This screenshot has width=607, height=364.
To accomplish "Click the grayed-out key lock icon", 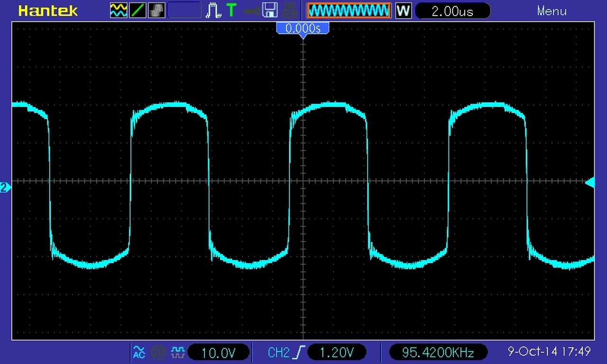I will [x=251, y=10].
